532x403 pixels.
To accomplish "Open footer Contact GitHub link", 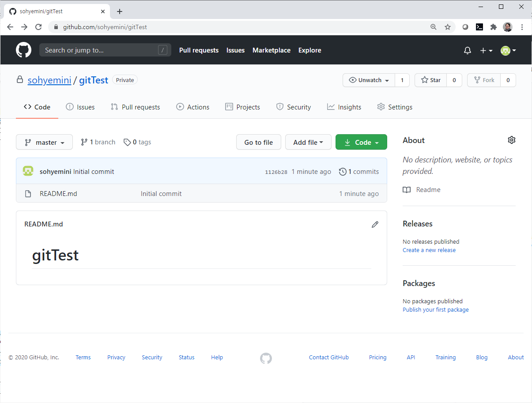I will tap(329, 358).
